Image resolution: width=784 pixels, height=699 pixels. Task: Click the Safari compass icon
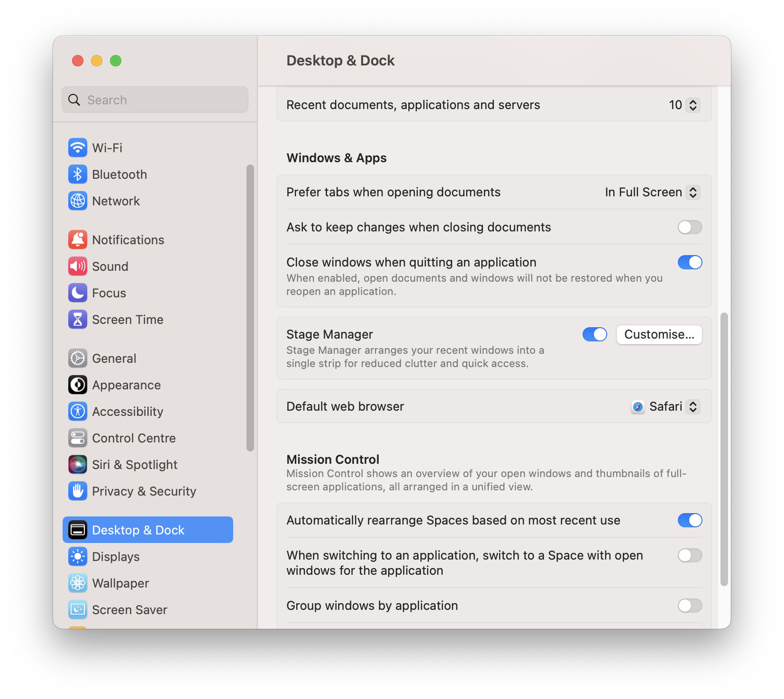click(x=638, y=406)
